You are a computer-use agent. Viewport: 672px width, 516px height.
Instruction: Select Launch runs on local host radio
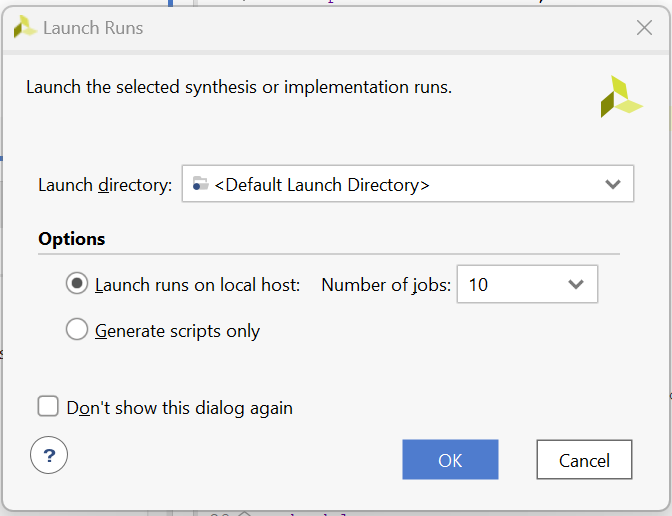(x=77, y=284)
